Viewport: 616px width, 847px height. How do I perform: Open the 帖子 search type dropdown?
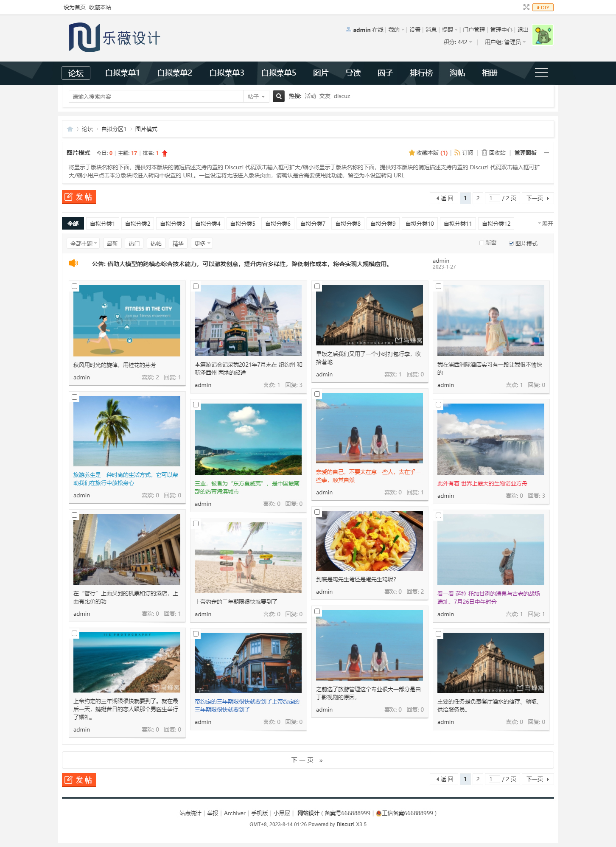[256, 97]
